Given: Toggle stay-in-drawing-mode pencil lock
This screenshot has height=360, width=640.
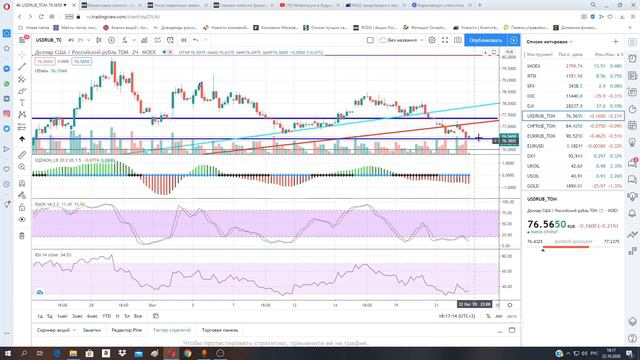Looking at the screenshot, I should (22, 195).
